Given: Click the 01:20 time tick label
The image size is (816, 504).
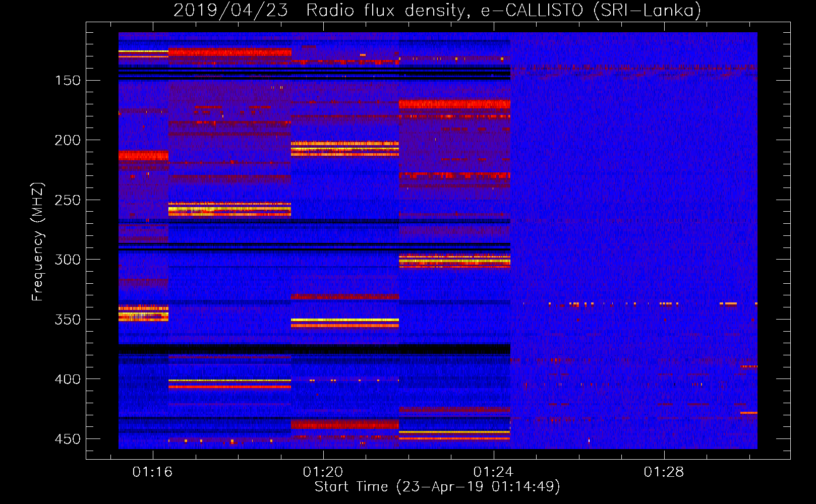Looking at the screenshot, I should click(323, 472).
